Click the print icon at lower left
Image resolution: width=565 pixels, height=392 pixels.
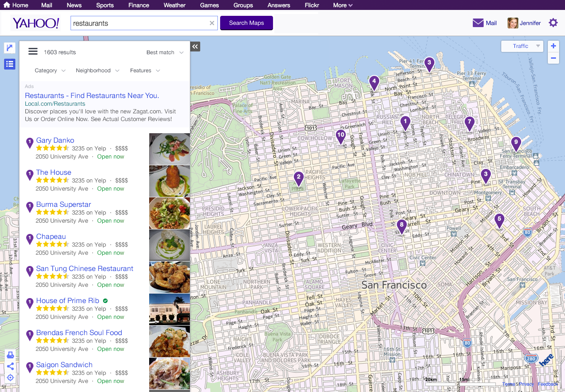click(x=10, y=355)
